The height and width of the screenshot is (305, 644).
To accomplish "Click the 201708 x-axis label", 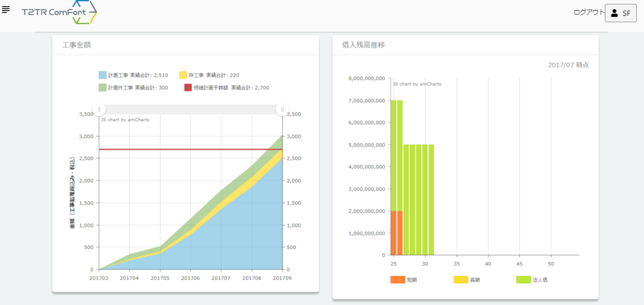I will 252,278.
